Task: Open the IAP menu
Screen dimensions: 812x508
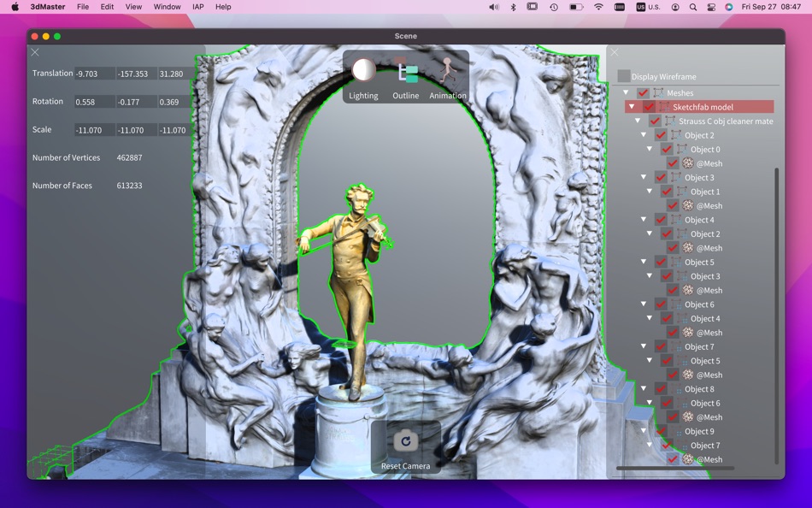Action: coord(197,7)
